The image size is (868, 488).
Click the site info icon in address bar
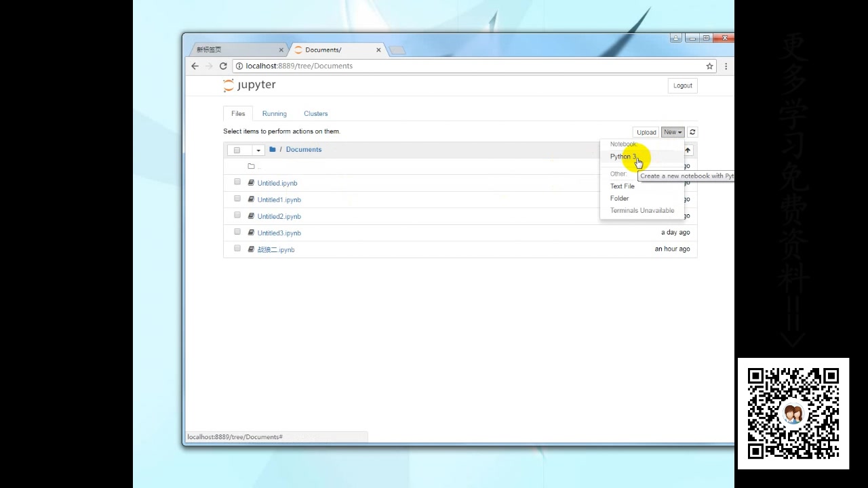pyautogui.click(x=239, y=66)
